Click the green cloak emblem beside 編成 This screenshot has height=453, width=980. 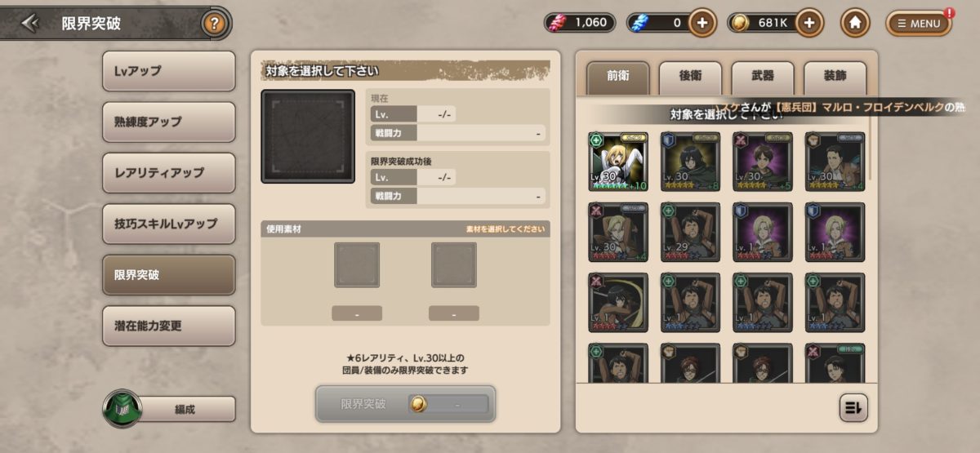pyautogui.click(x=123, y=408)
